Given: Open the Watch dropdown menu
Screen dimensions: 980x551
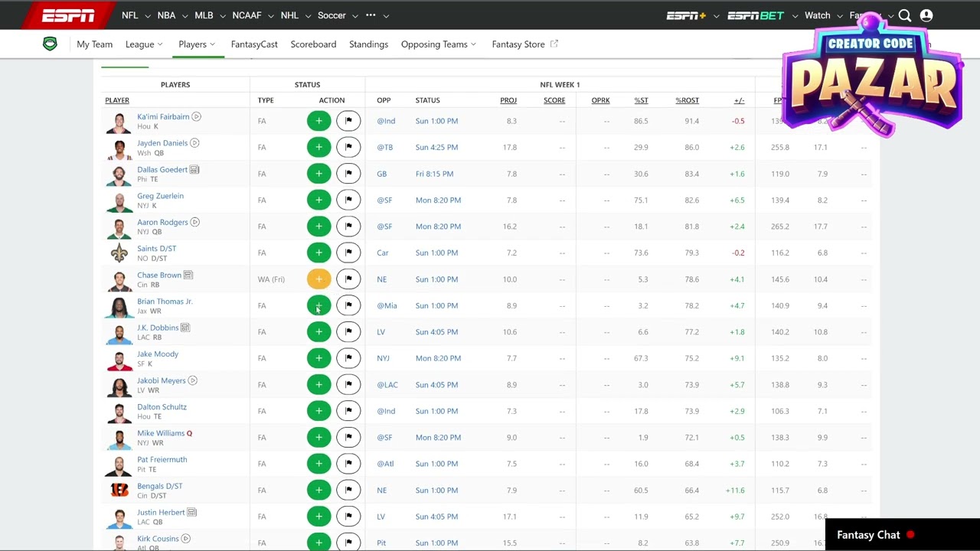Looking at the screenshot, I should click(822, 15).
